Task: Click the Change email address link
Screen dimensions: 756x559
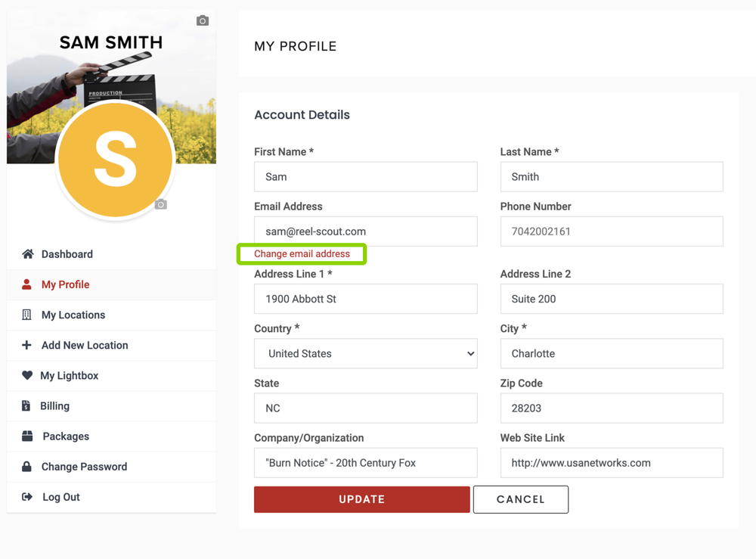Action: [x=302, y=254]
